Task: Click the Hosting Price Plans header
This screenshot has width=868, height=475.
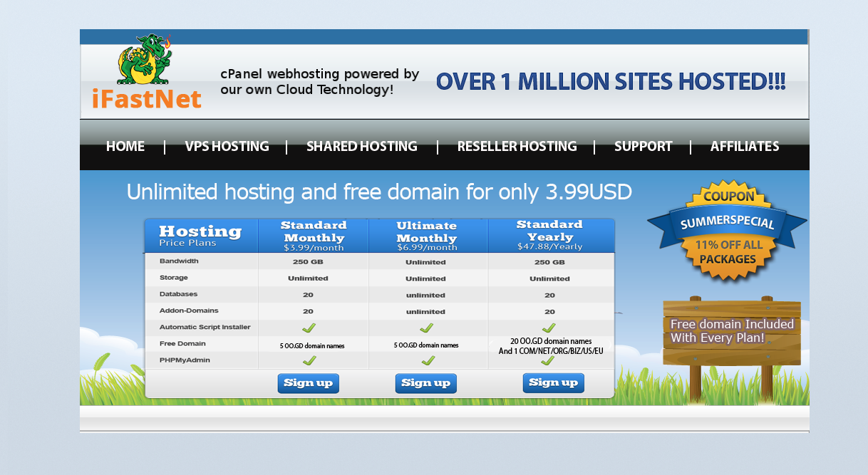Action: (x=201, y=236)
